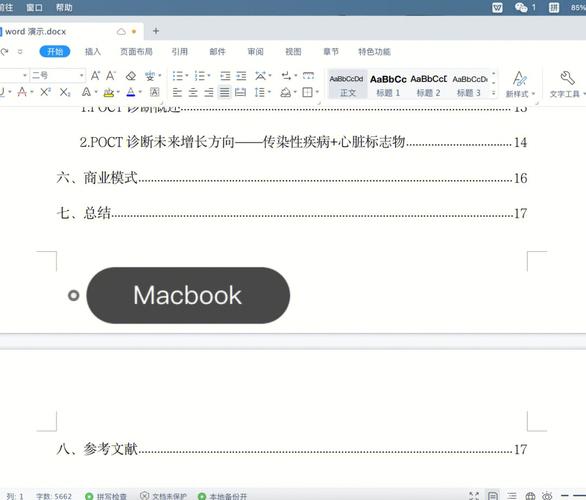The width and height of the screenshot is (586, 500).
Task: Click the paragraph shading bucket icon
Action: pyautogui.click(x=286, y=92)
